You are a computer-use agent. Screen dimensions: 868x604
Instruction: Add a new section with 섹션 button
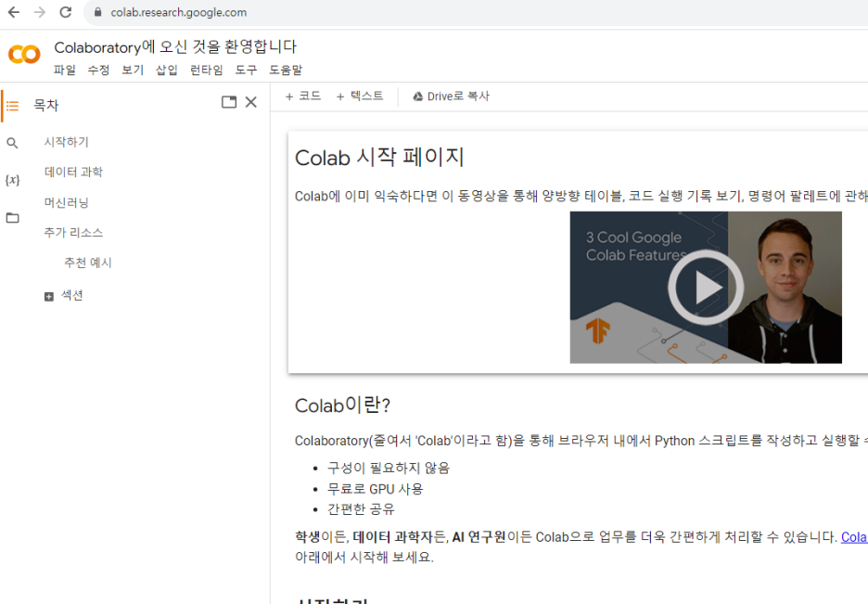[x=64, y=296]
